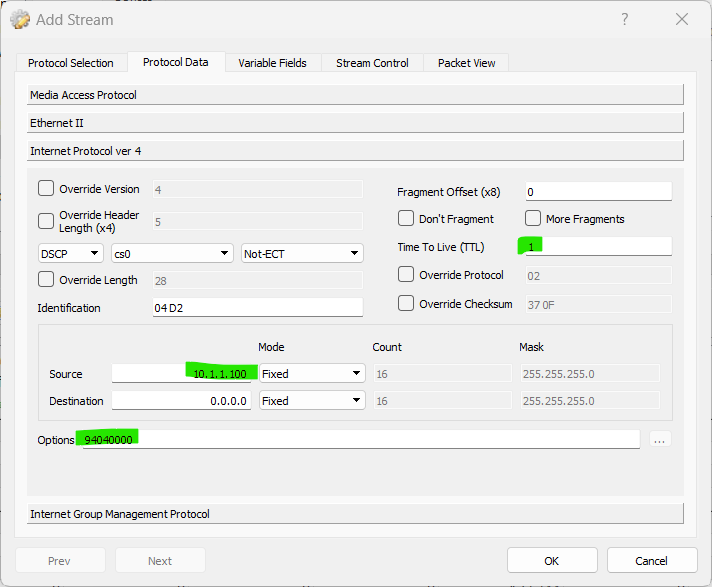Click the Next button

[160, 561]
